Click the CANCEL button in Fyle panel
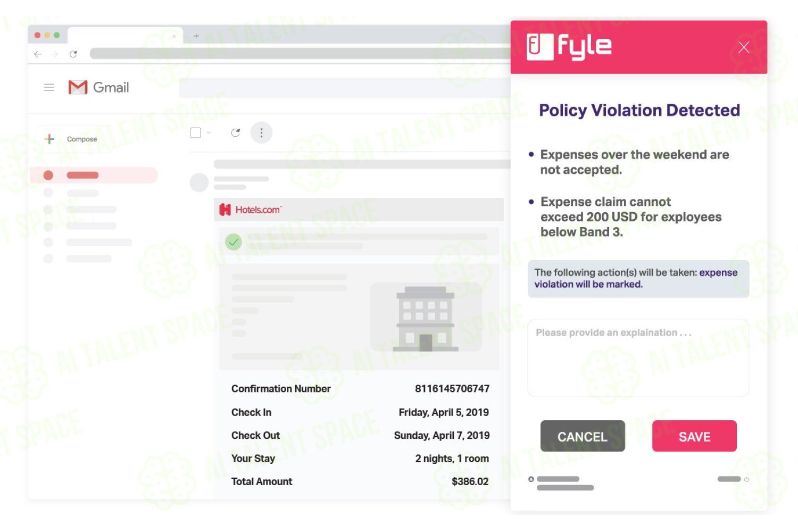The image size is (798, 532). point(583,436)
